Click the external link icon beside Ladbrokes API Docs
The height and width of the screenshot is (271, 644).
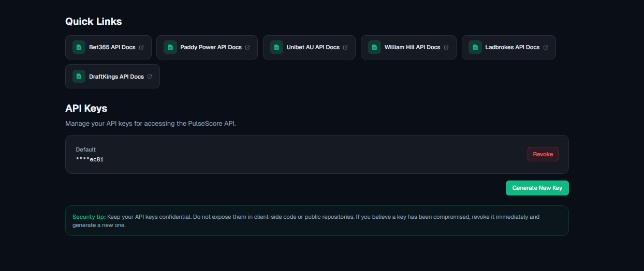[546, 48]
